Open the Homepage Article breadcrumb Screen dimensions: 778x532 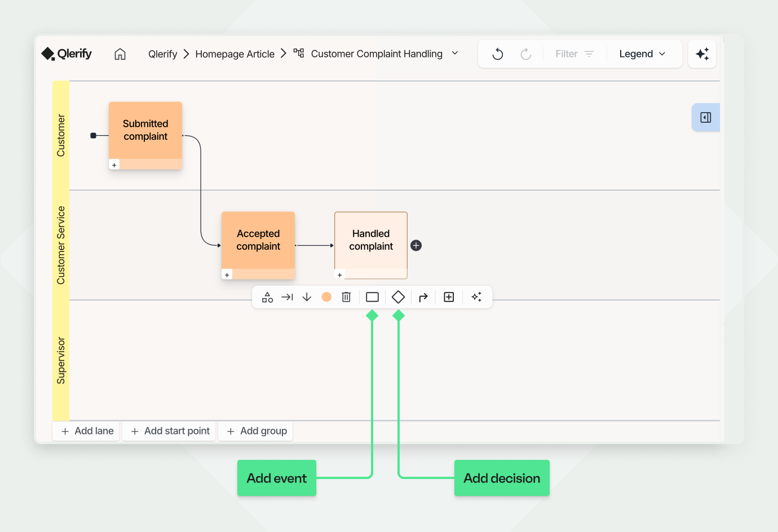(235, 54)
